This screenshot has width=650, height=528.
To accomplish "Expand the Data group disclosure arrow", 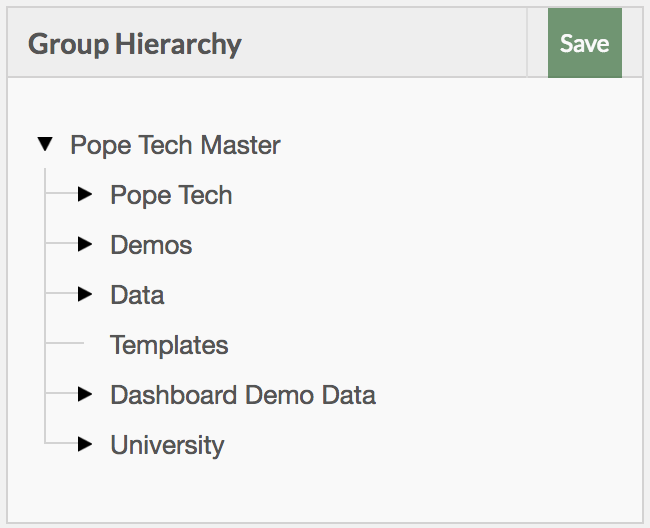I will [x=85, y=294].
